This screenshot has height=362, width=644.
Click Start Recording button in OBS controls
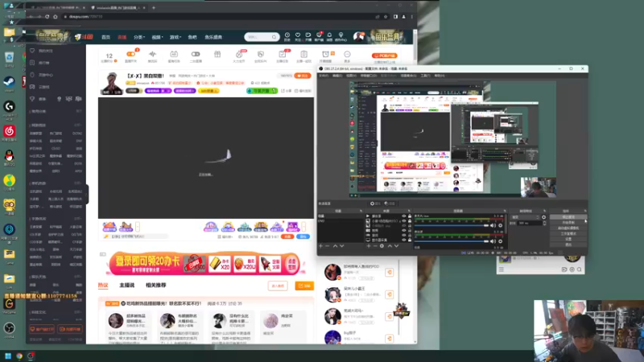pos(568,223)
